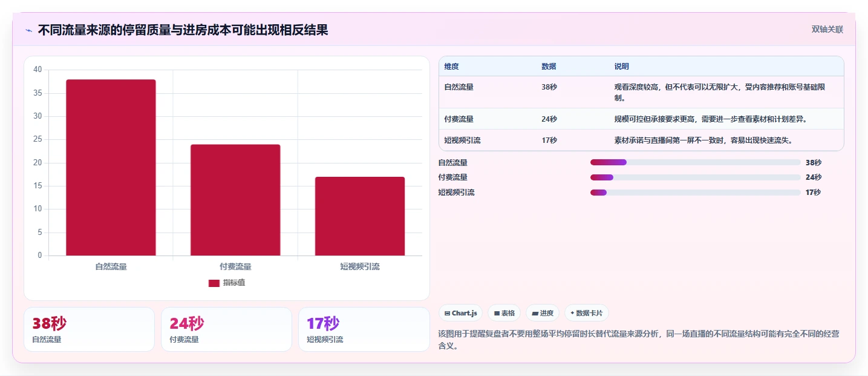Image resolution: width=868 pixels, height=376 pixels.
Task: Click the 短视频引流 progress row label
Action: pos(457,193)
